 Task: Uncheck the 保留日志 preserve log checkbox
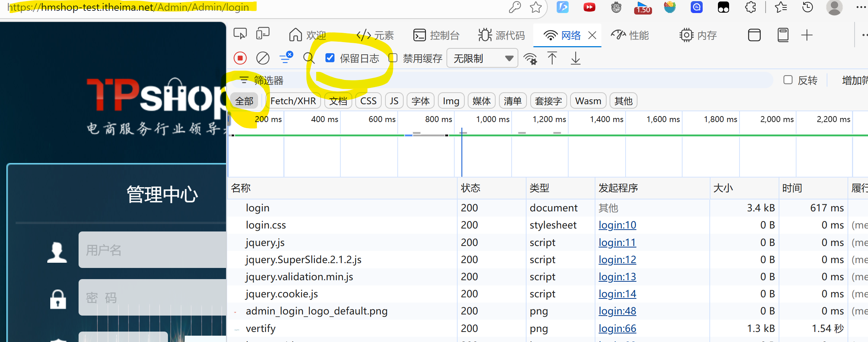point(330,58)
